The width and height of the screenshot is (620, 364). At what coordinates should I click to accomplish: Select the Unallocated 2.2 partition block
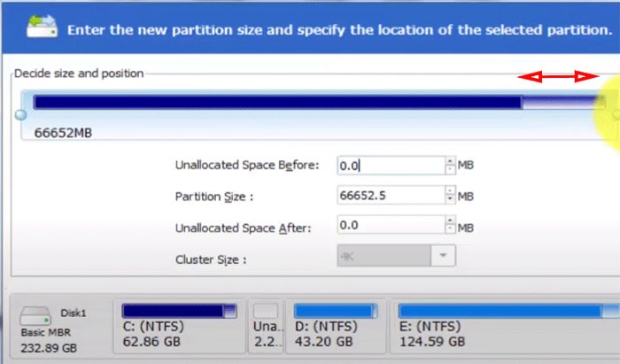(x=266, y=327)
